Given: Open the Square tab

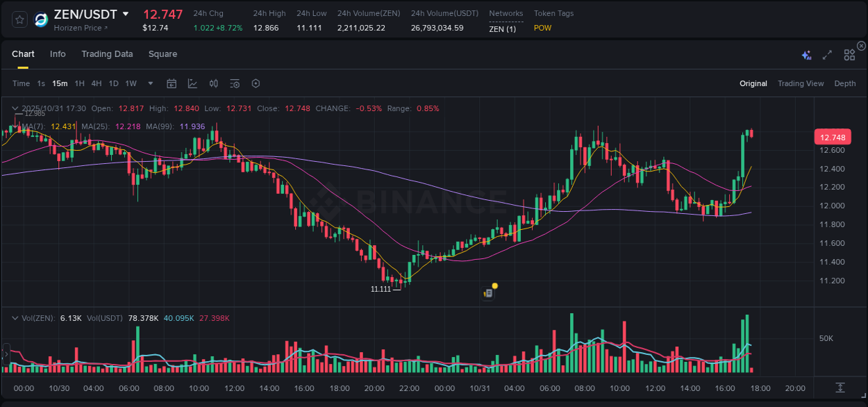Looking at the screenshot, I should click(x=162, y=54).
